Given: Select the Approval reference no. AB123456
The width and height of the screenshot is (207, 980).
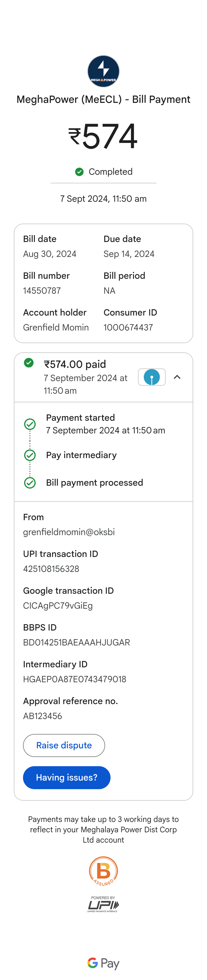Looking at the screenshot, I should [x=43, y=716].
